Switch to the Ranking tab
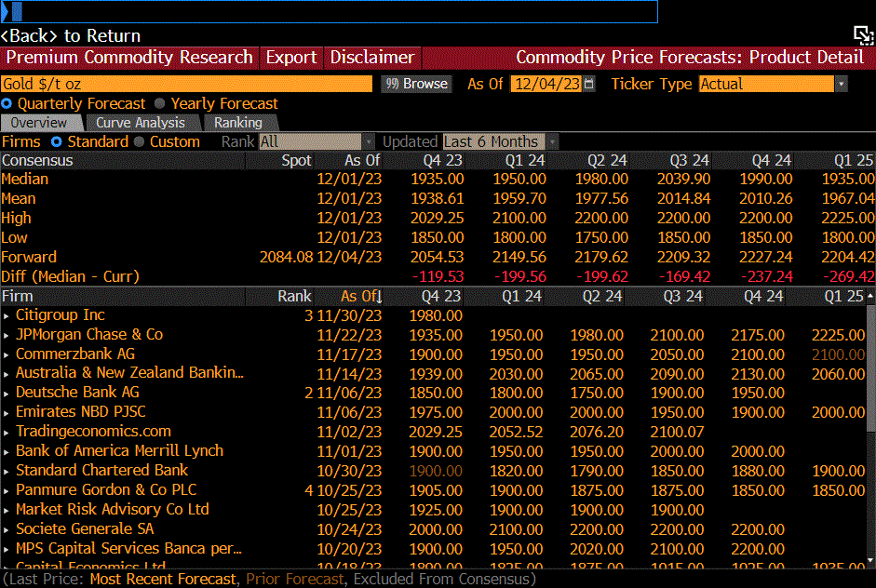The width and height of the screenshot is (876, 588). click(x=238, y=123)
